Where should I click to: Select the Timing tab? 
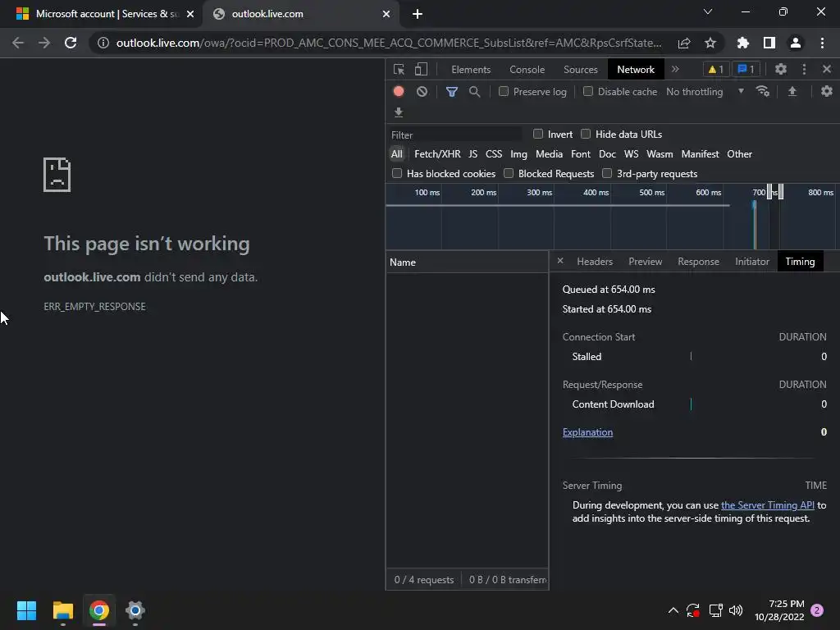pos(800,262)
